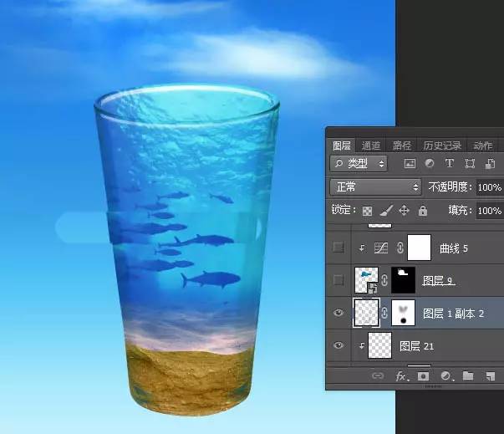Viewport: 504px width, 434px height.
Task: Switch to the 通道 tab
Action: pyautogui.click(x=371, y=145)
